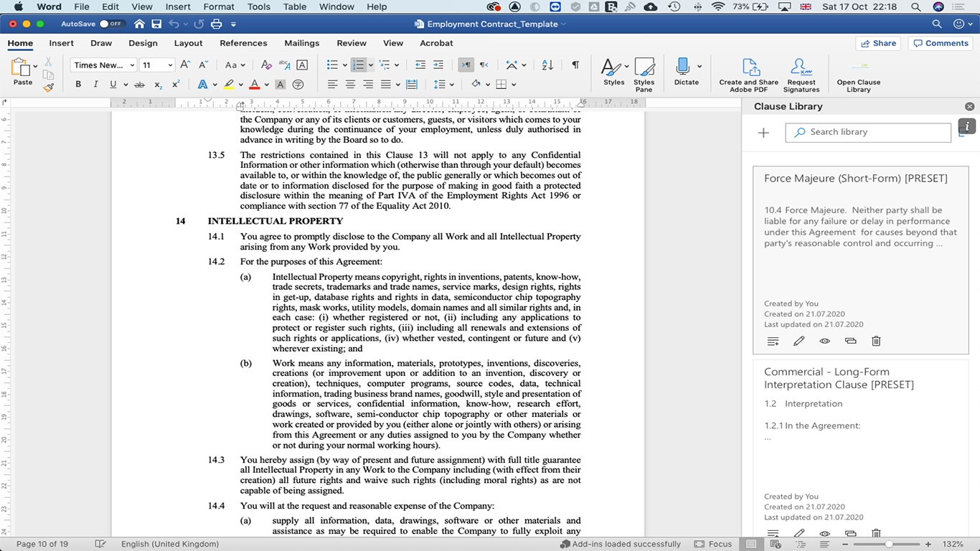This screenshot has width=980, height=551.
Task: Click the Open Clause Library ribbon button
Action: 858,75
